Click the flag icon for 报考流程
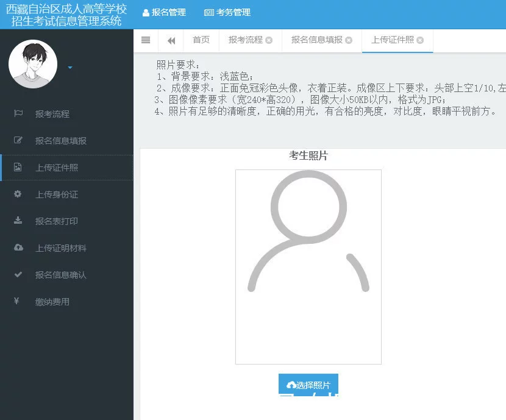The height and width of the screenshot is (420, 506). (x=18, y=113)
